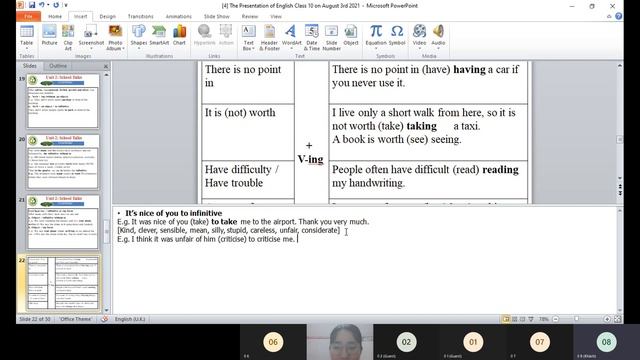Screen dimensions: 640x360
Task: Insert a Symbol
Action: click(x=397, y=36)
